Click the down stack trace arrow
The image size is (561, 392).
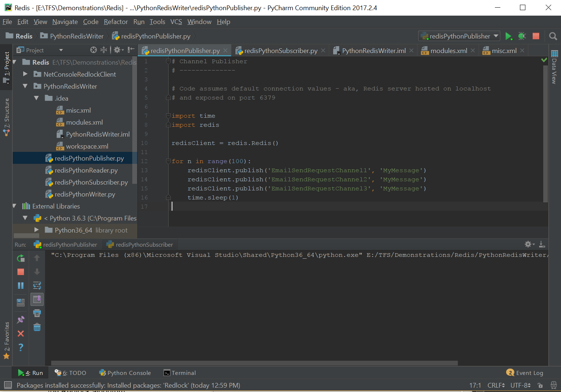tap(37, 272)
